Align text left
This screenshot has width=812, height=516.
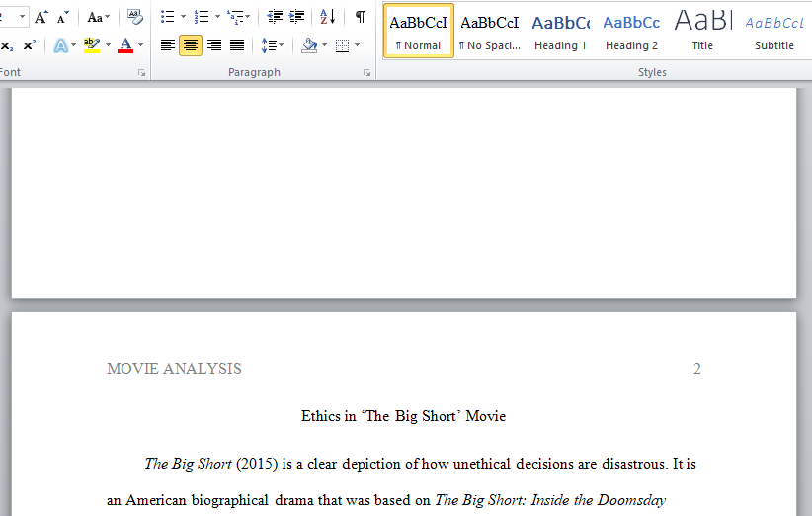click(x=167, y=45)
